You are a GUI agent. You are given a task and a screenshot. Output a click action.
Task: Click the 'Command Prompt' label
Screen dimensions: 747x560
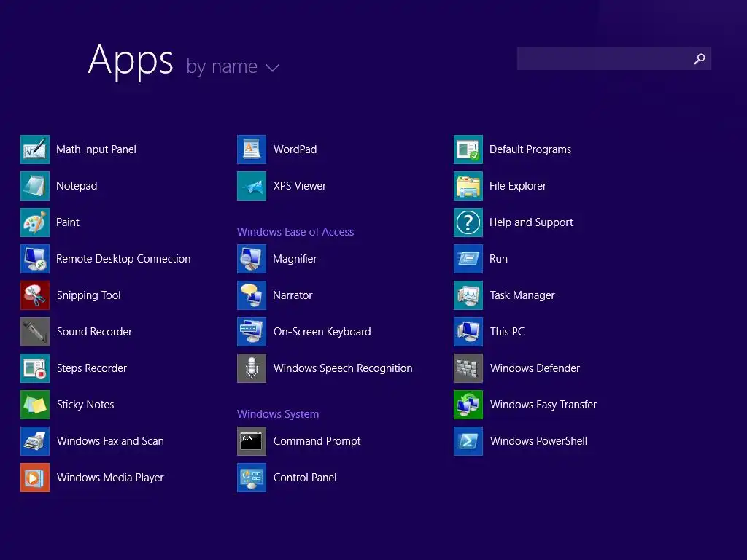point(317,441)
